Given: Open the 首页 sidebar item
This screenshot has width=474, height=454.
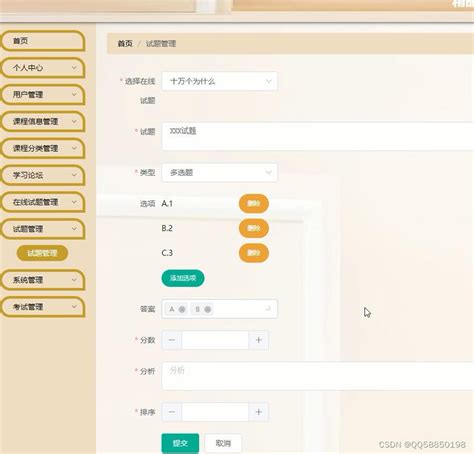Looking at the screenshot, I should pos(43,41).
